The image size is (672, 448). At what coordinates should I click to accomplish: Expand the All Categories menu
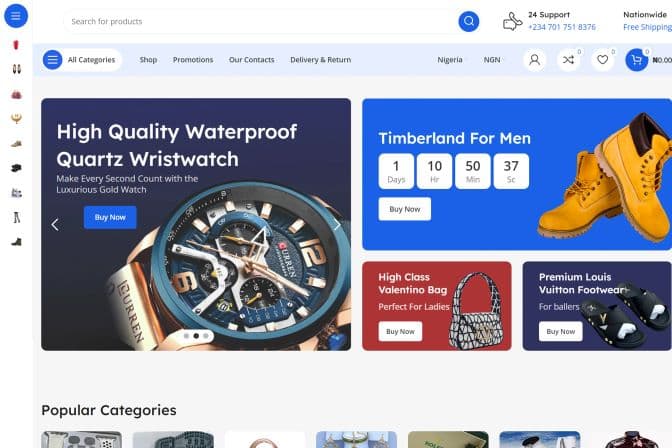82,60
